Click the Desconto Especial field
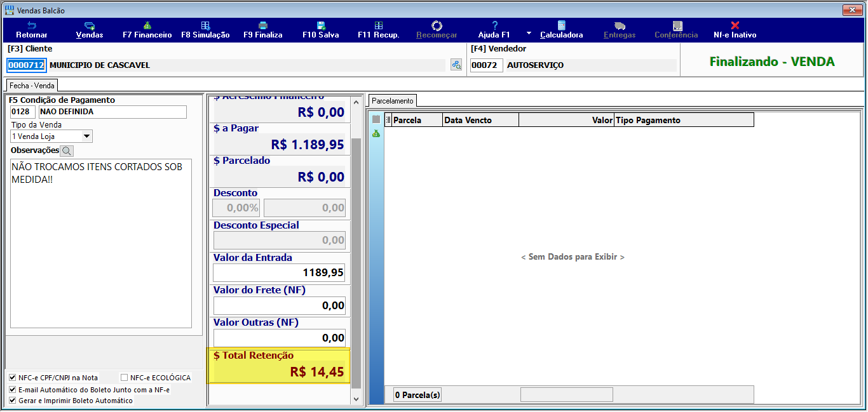Image resolution: width=868 pixels, height=412 pixels. 280,240
